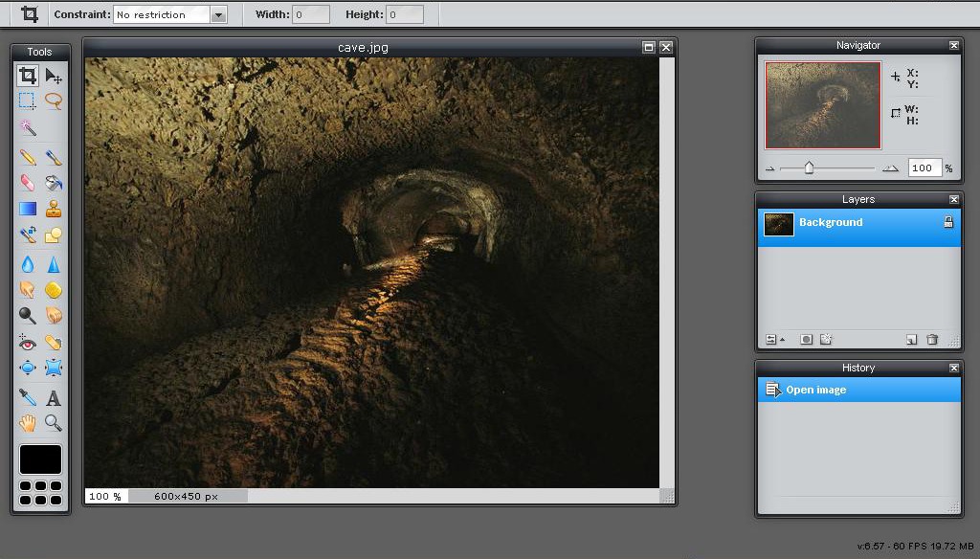Add a layer mask in Layers panel
980x559 pixels.
click(806, 340)
